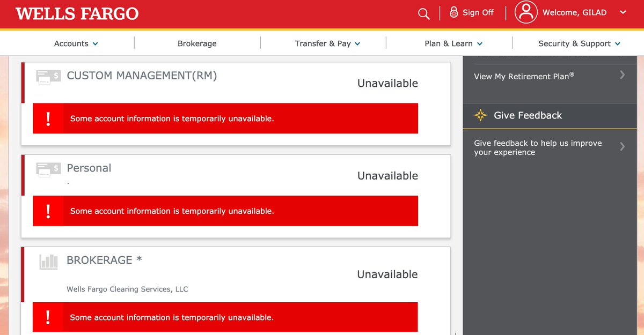
Task: Click the error message under Brokerage
Action: click(172, 317)
